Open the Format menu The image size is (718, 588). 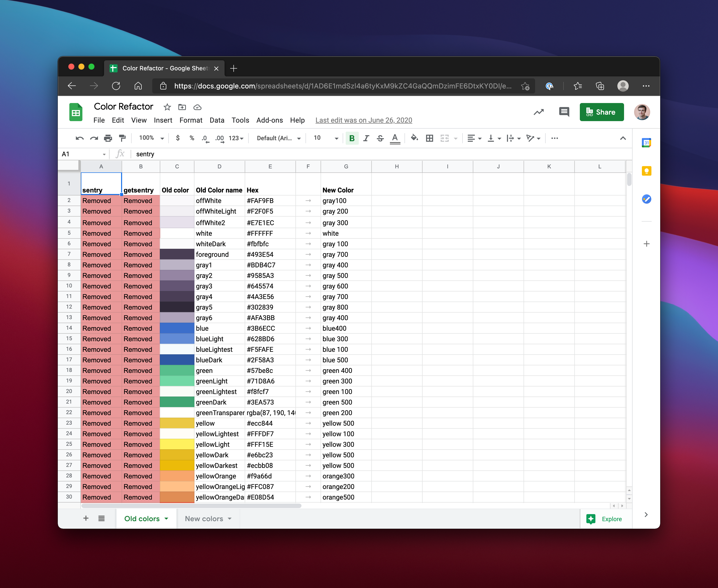(x=191, y=120)
